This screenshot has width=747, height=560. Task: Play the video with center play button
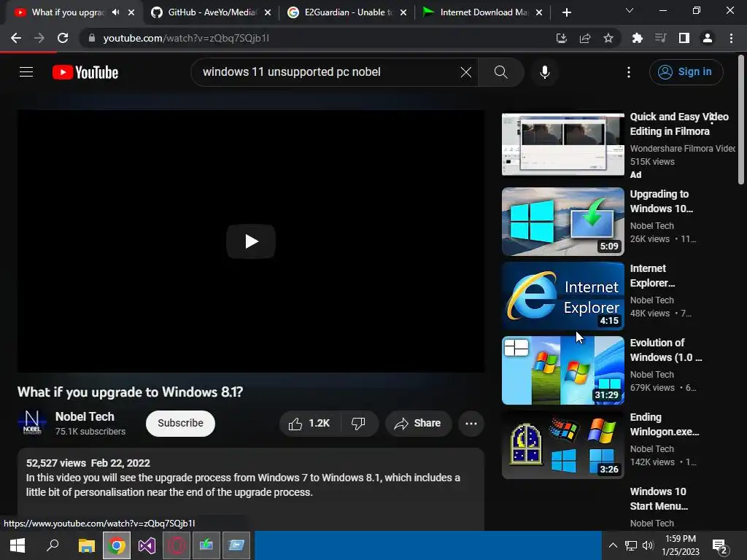click(251, 241)
